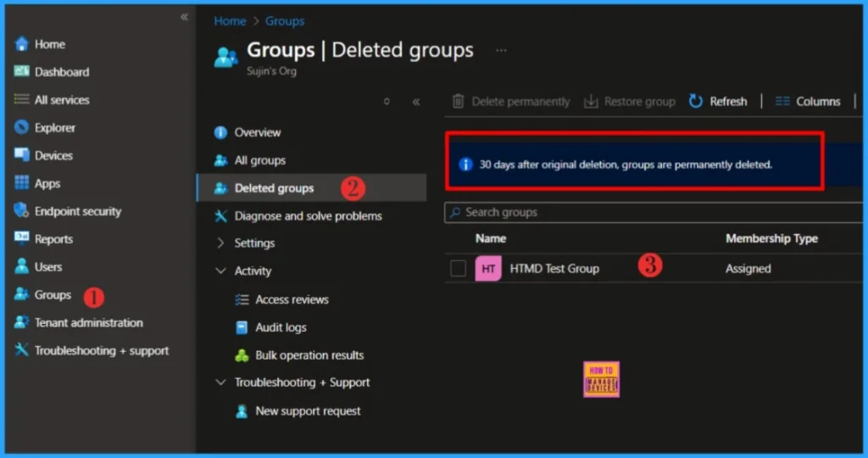The height and width of the screenshot is (458, 868).
Task: Click the Access reviews checklist icon
Action: (242, 299)
